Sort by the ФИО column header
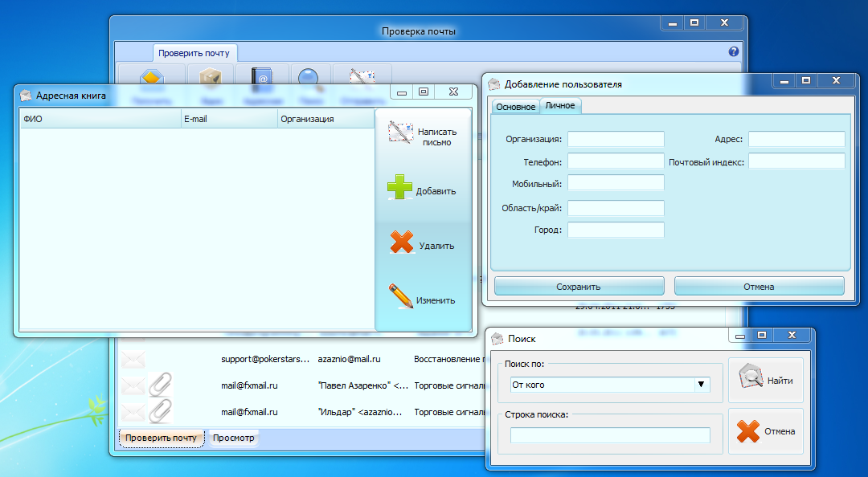868x477 pixels. (100, 119)
